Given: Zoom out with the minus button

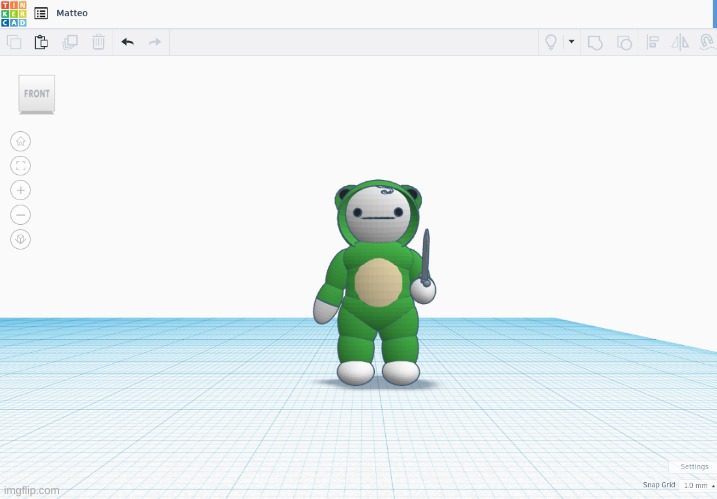Looking at the screenshot, I should point(21,215).
